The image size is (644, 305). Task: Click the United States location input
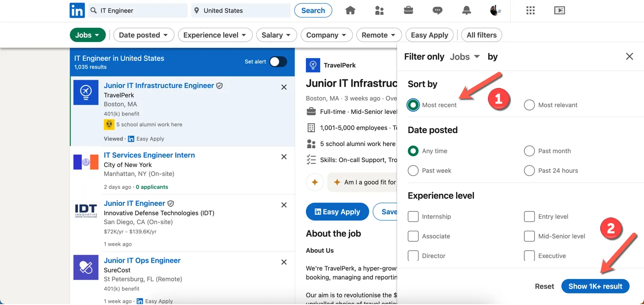241,10
